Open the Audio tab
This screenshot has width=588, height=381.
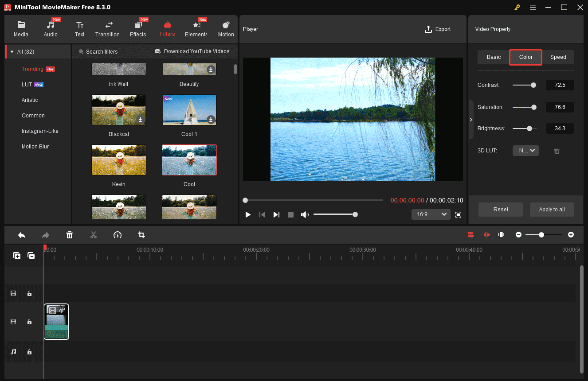pos(51,29)
